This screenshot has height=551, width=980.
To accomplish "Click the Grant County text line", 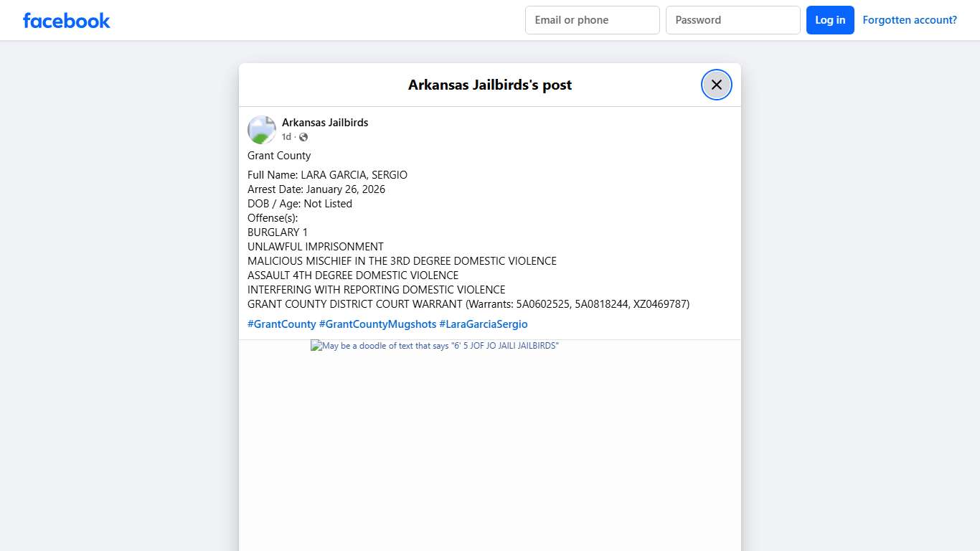I will 279,156.
